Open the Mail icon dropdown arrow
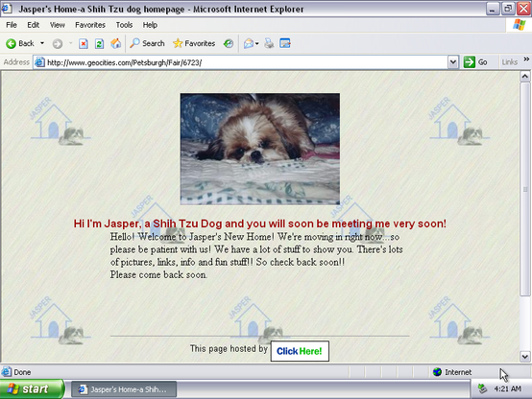 (256, 44)
